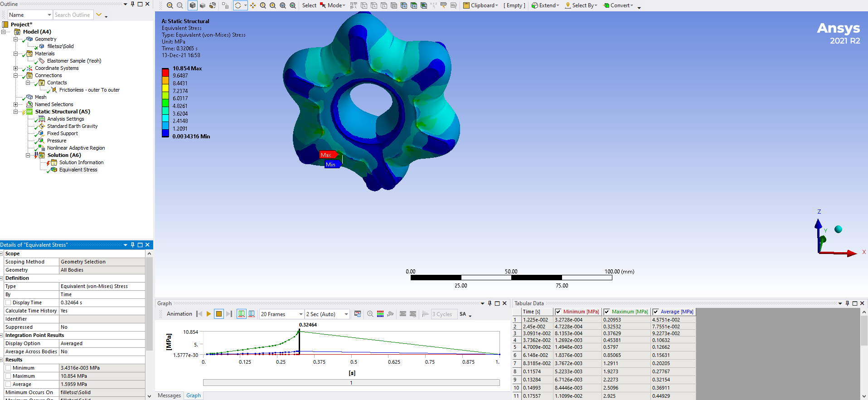Open the Clipboard menu
Screen dimensions: 868x400
(x=481, y=5)
